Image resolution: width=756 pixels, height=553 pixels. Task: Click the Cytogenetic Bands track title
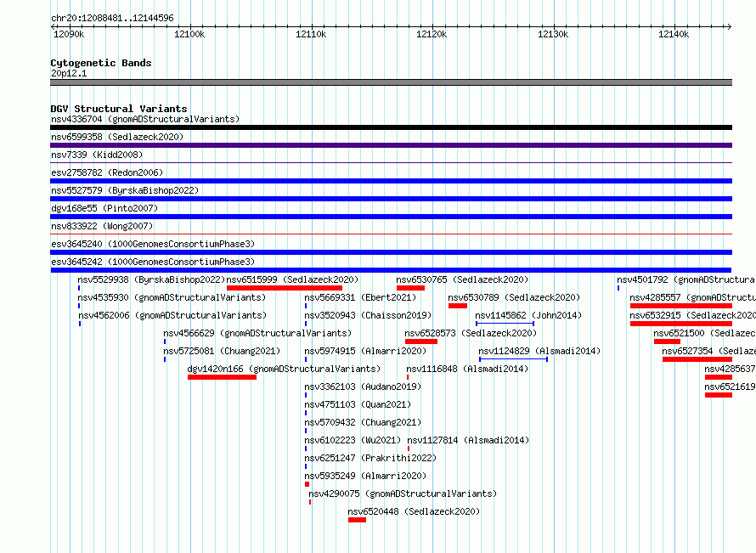(x=101, y=63)
